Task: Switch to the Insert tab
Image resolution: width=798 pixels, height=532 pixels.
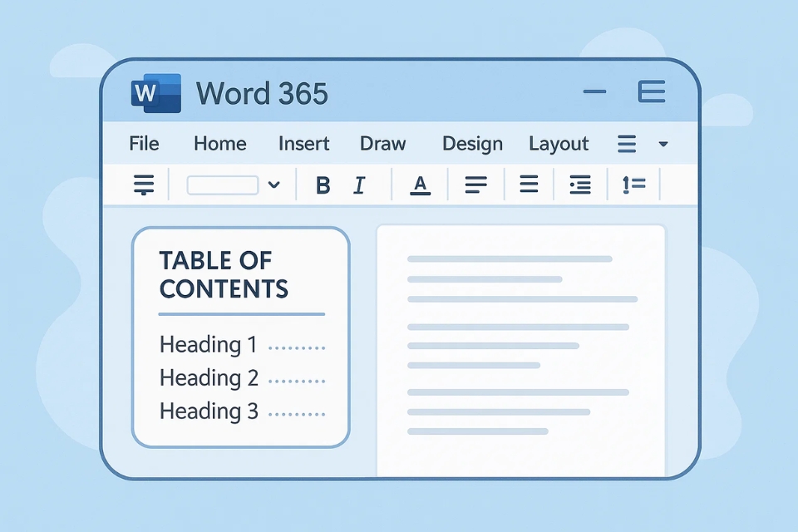Action: click(303, 143)
